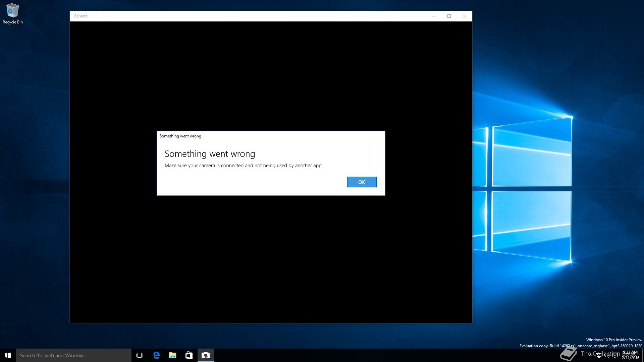Click the Camera app taskbar icon
This screenshot has width=644, height=362.
[205, 355]
